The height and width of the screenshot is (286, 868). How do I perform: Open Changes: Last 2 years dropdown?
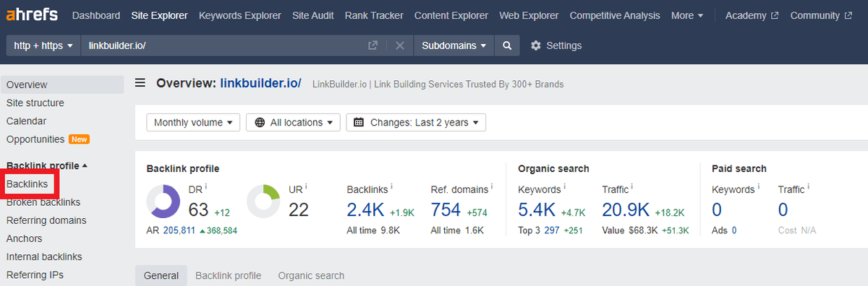coord(416,122)
